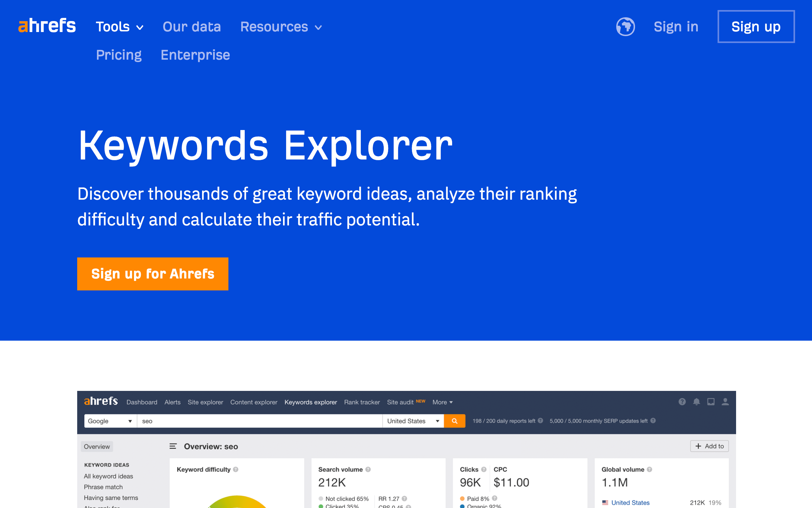Click help icon next to Global volume
The image size is (812, 508).
pyautogui.click(x=649, y=469)
